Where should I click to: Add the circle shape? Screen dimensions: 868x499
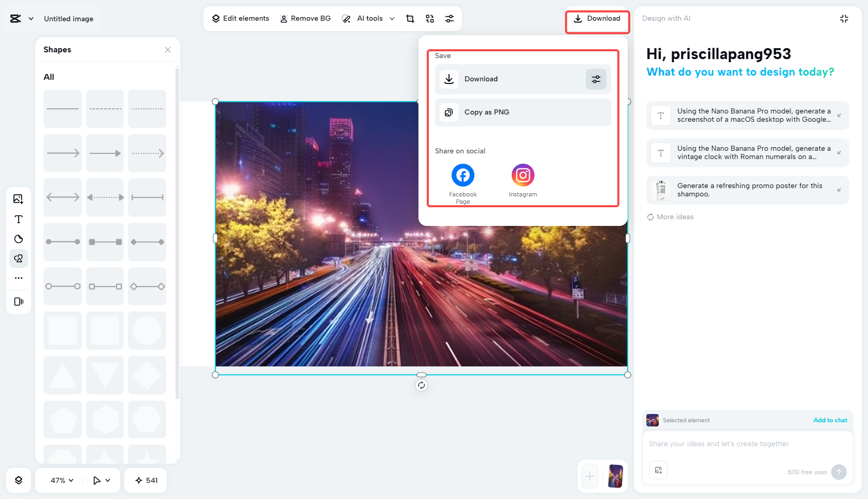pyautogui.click(x=147, y=331)
